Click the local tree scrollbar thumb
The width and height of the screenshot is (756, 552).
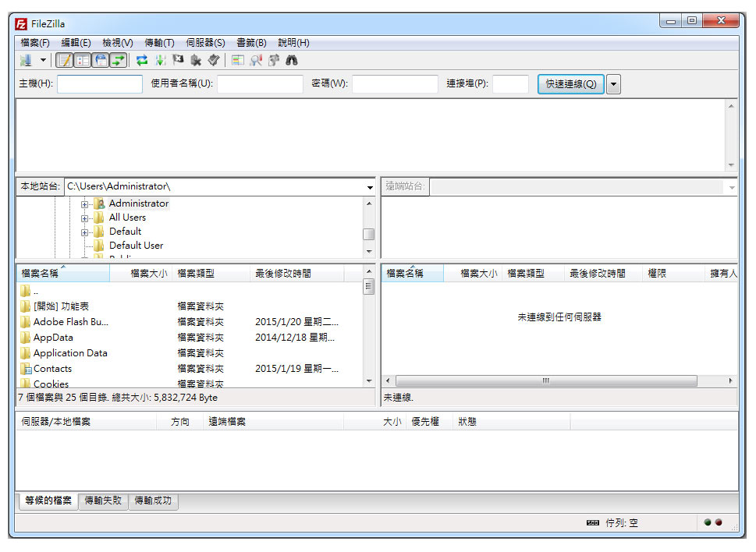tap(368, 234)
